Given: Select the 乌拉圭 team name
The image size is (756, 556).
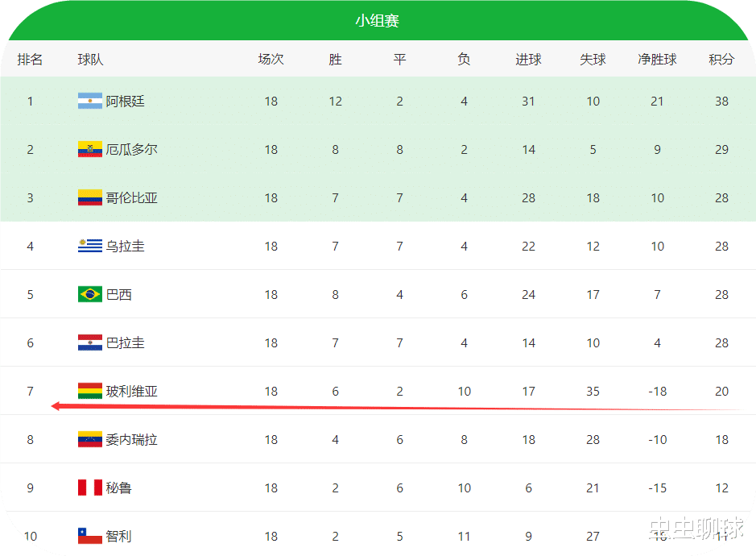Looking at the screenshot, I should pyautogui.click(x=126, y=247).
